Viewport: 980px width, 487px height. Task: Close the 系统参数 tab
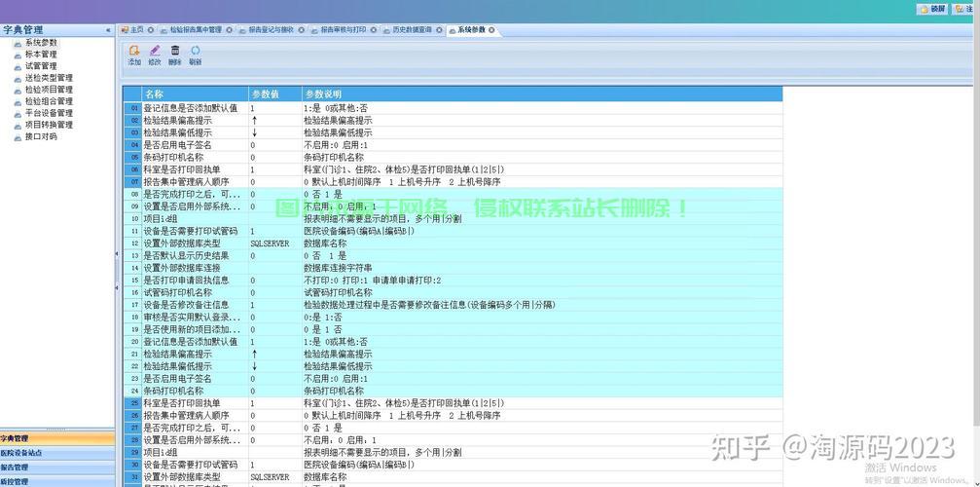click(491, 29)
